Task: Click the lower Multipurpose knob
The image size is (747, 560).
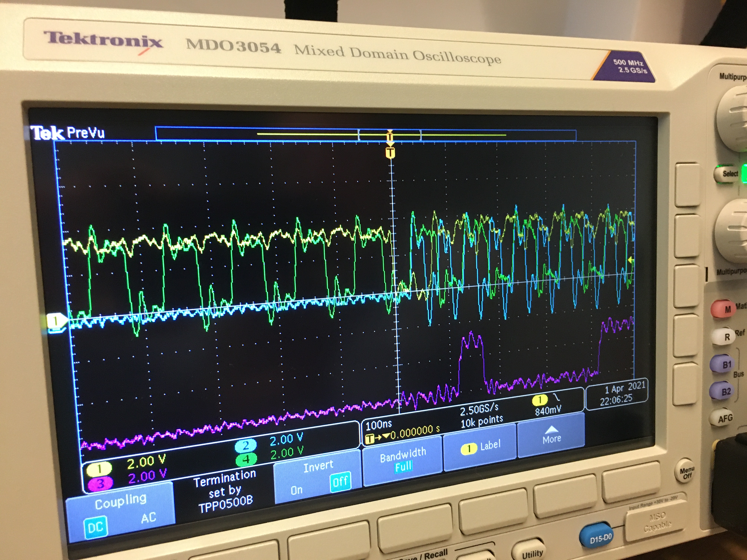Action: point(731,231)
